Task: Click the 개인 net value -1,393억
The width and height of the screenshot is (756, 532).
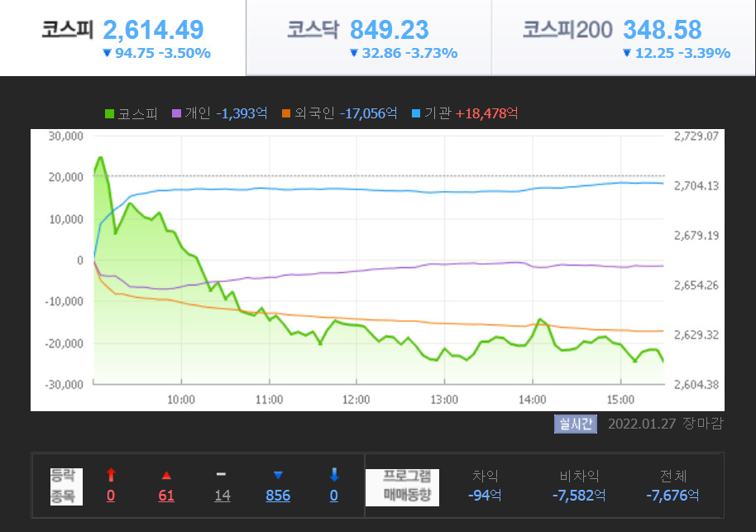Action: coord(242,113)
